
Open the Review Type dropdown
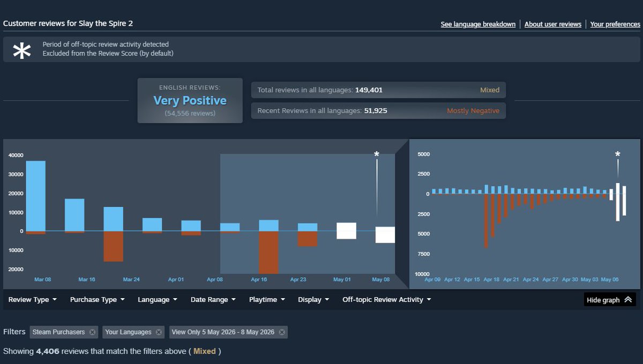click(33, 300)
